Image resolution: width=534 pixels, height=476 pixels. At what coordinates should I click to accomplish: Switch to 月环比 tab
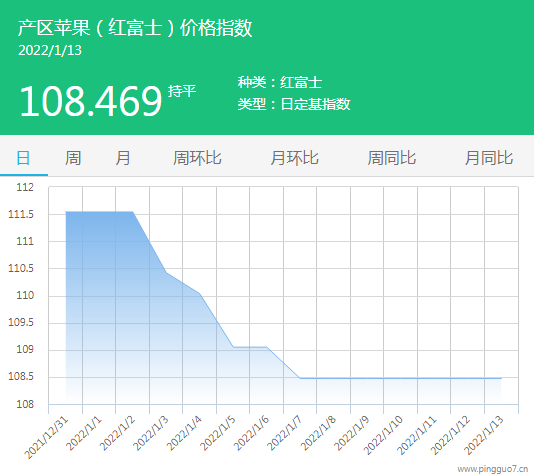[295, 158]
